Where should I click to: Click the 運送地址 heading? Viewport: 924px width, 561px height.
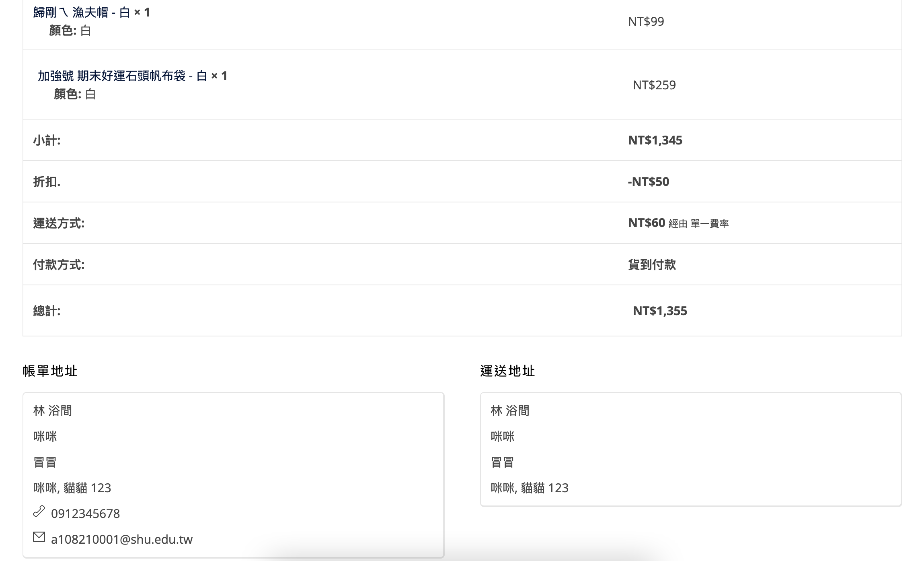tap(507, 371)
